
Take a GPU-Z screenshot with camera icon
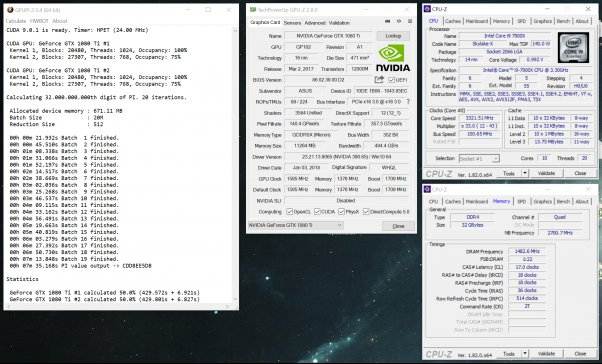point(387,22)
